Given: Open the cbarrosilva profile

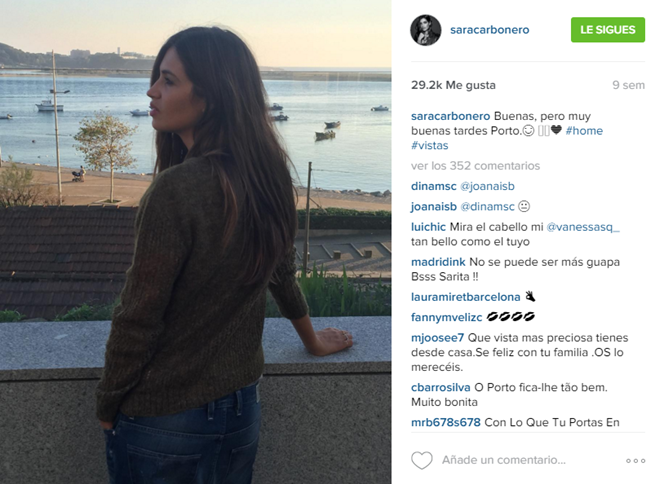Looking at the screenshot, I should click(441, 387).
